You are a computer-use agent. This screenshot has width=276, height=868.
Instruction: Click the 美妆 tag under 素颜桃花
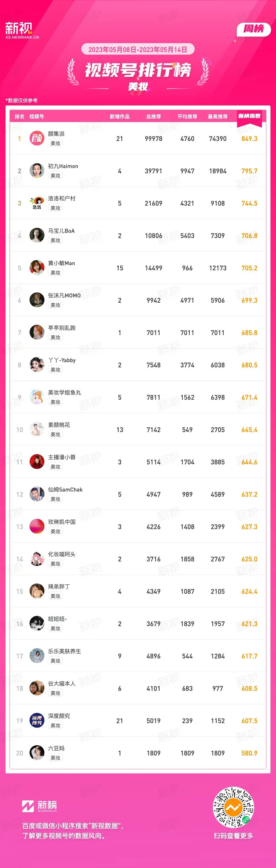[55, 434]
